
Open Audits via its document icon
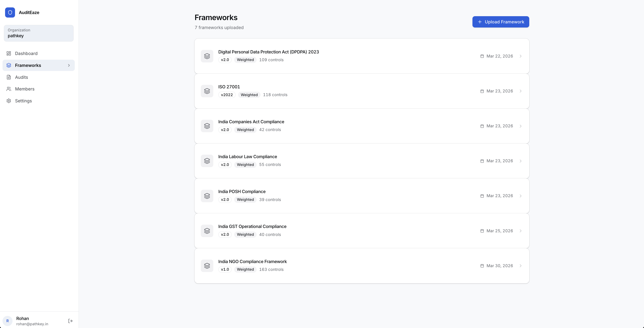[x=9, y=77]
